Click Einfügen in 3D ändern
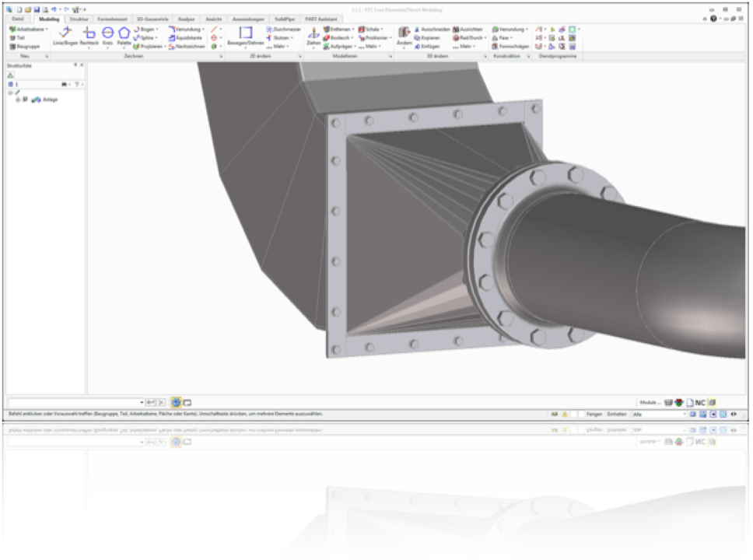The width and height of the screenshot is (753, 560). [427, 47]
